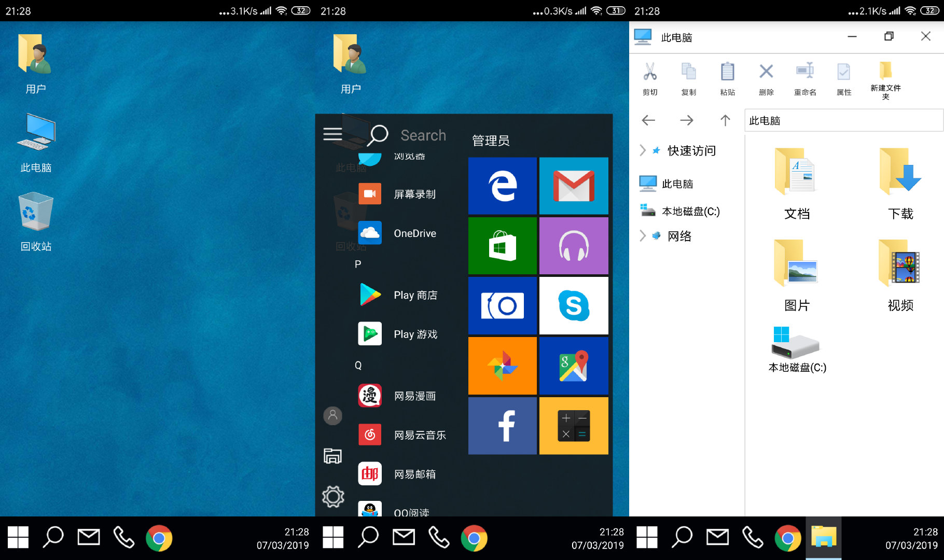Open the Settings gear in start menu

pos(332,496)
